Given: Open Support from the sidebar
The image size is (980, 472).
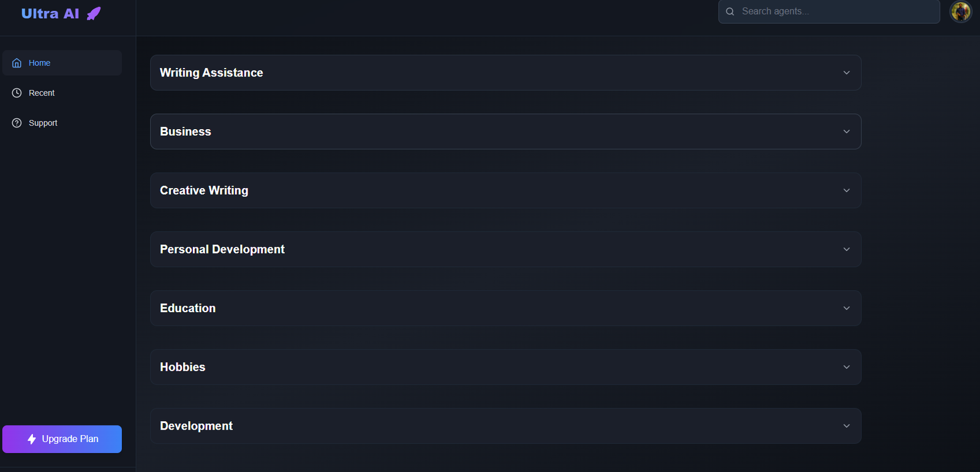Looking at the screenshot, I should coord(62,123).
